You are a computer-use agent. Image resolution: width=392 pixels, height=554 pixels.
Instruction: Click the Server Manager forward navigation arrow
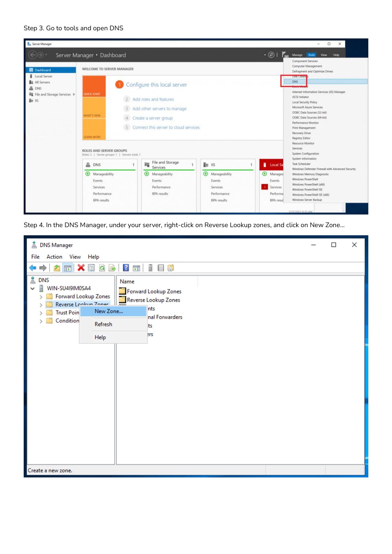tap(41, 55)
